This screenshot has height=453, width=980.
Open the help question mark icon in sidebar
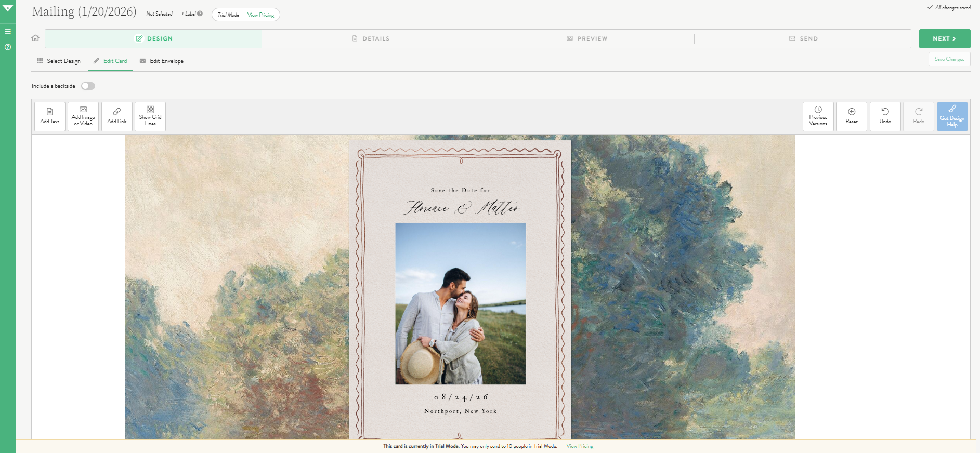click(8, 47)
